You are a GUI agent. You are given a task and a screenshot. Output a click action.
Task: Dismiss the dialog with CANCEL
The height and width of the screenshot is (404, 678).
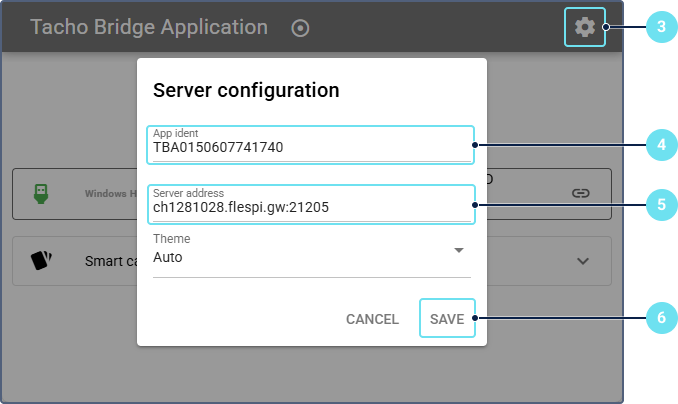tap(372, 319)
